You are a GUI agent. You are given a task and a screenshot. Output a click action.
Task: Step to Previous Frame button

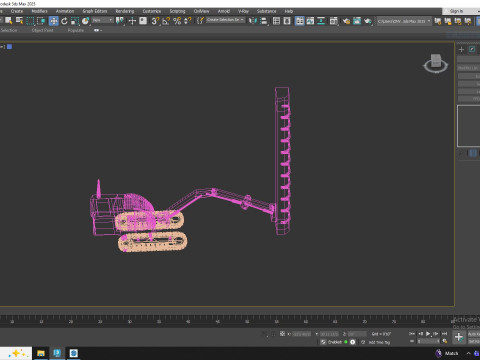[420, 334]
